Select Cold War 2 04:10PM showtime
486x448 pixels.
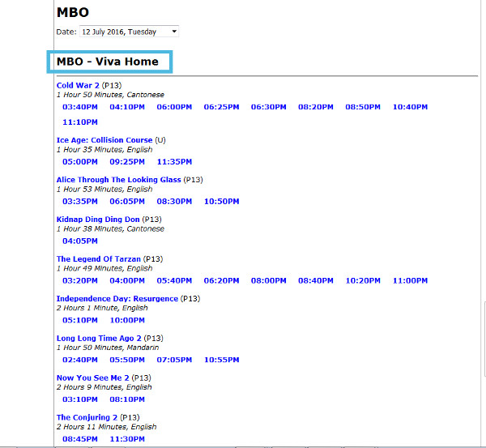pos(127,107)
